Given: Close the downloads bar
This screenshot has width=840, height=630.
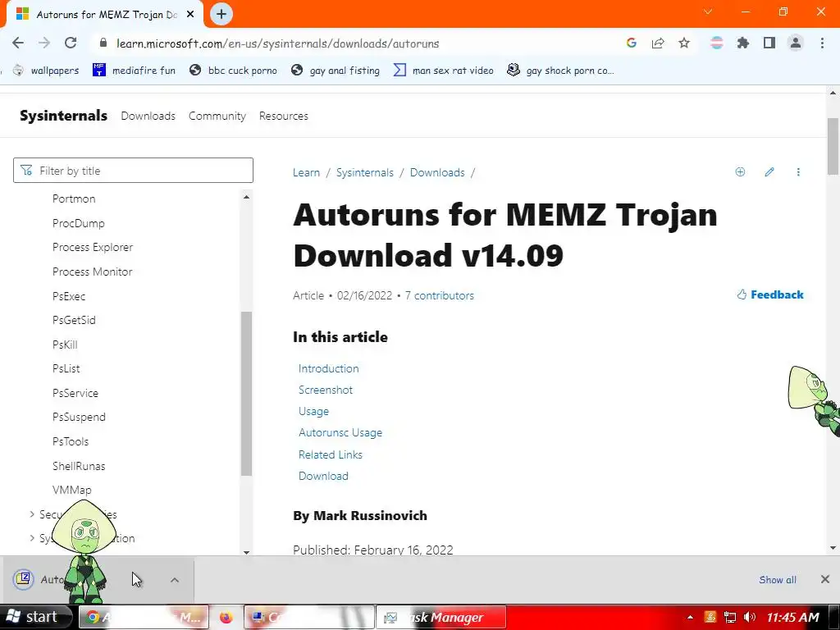Looking at the screenshot, I should [825, 579].
